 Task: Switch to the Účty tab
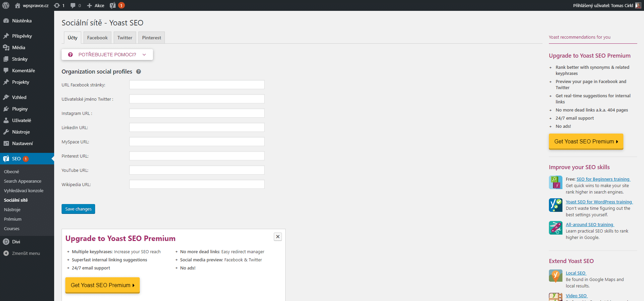coord(72,38)
